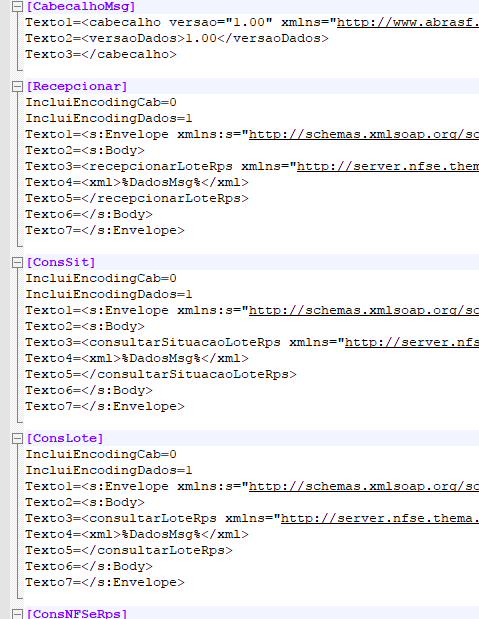Screen dimensions: 479x619
Task: Place cursor on versaoDados line in CabecalhoMsg
Action: pyautogui.click(x=177, y=39)
